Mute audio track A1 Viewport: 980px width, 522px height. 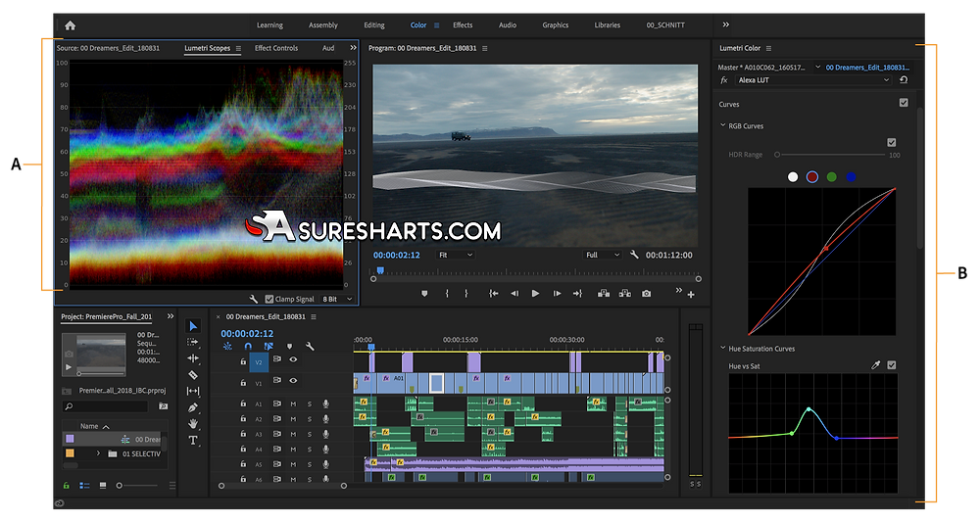pos(293,404)
